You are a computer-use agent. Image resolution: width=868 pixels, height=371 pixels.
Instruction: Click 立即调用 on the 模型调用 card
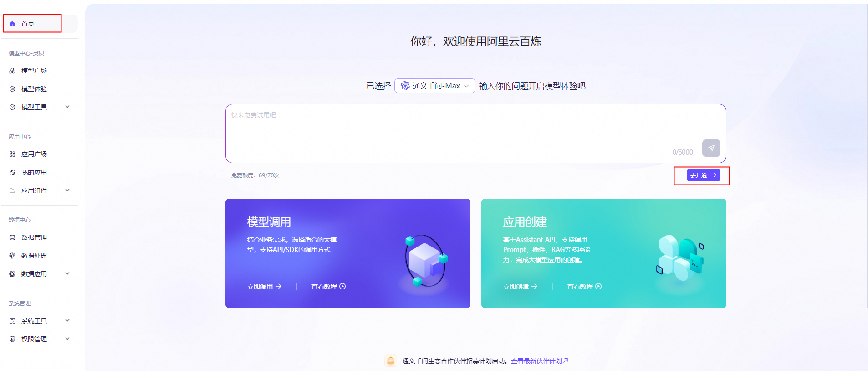[x=264, y=287]
